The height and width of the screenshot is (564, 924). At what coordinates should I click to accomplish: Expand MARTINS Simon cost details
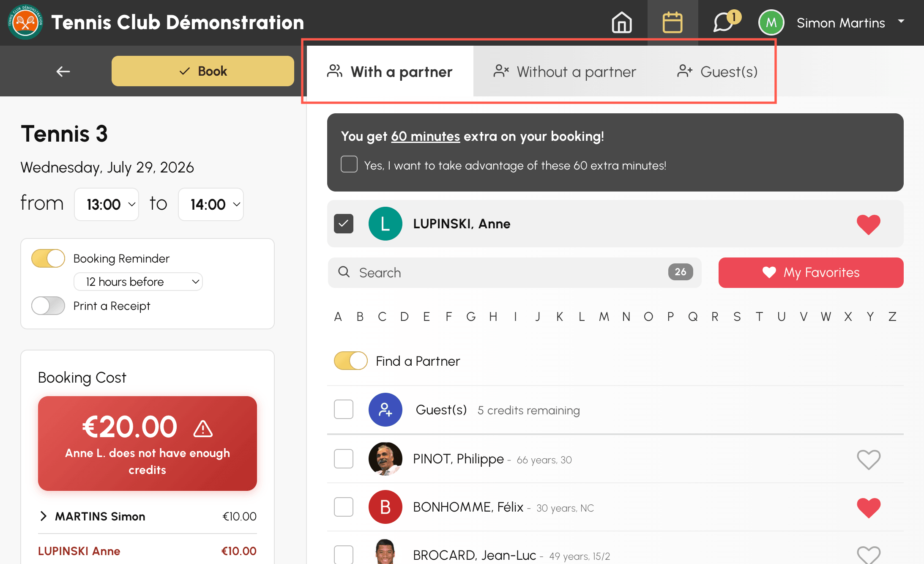point(43,516)
